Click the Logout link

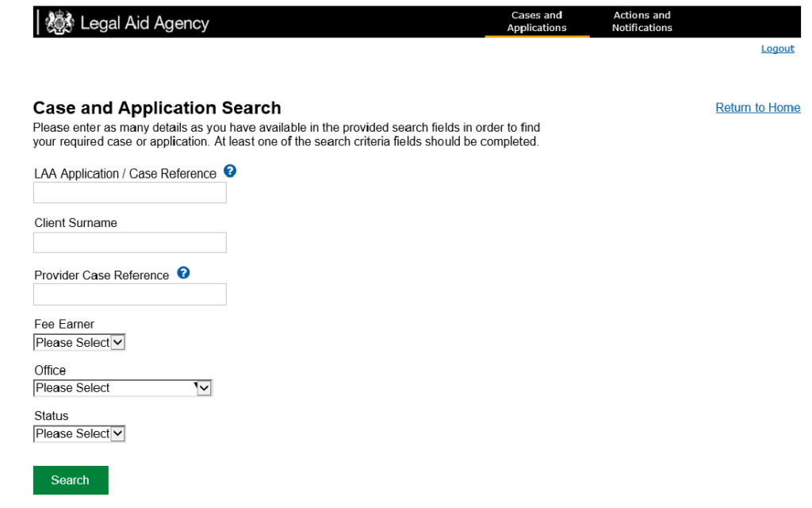[777, 49]
